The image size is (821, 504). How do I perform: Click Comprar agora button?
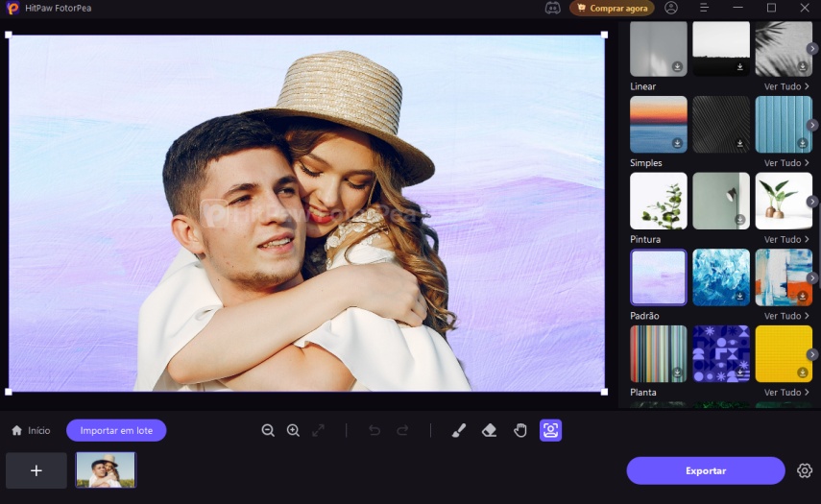(612, 8)
